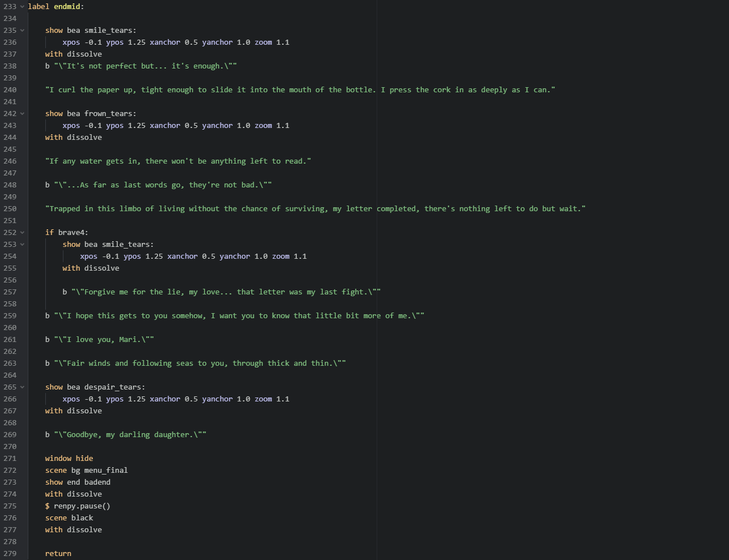Click the "scene black" statement

69,518
